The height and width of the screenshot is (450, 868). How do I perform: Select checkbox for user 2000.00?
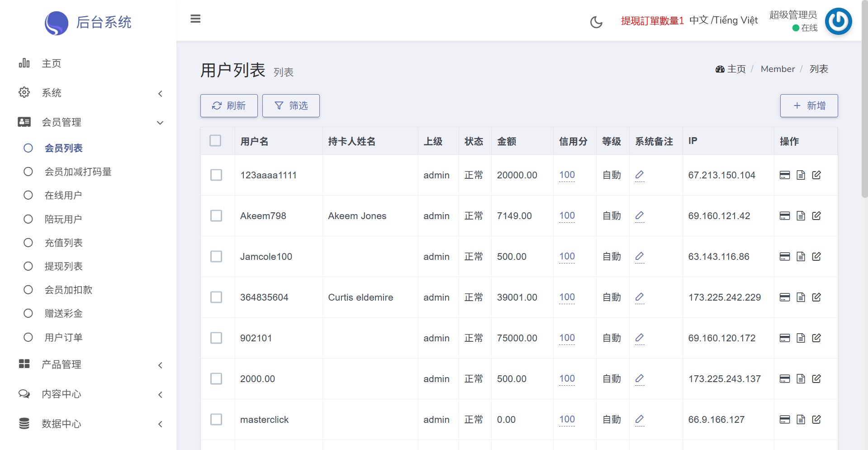pyautogui.click(x=216, y=379)
